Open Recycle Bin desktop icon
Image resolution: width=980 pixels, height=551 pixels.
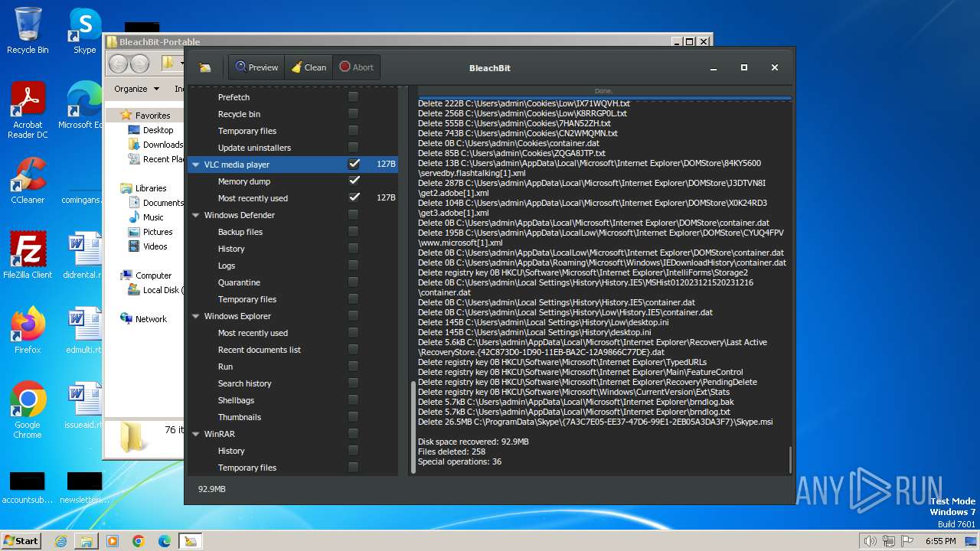click(x=28, y=31)
